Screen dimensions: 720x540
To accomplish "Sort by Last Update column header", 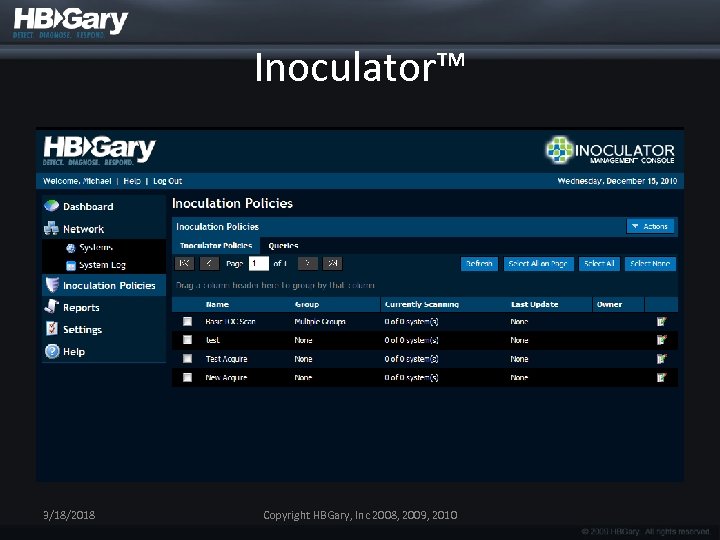I will [x=534, y=304].
